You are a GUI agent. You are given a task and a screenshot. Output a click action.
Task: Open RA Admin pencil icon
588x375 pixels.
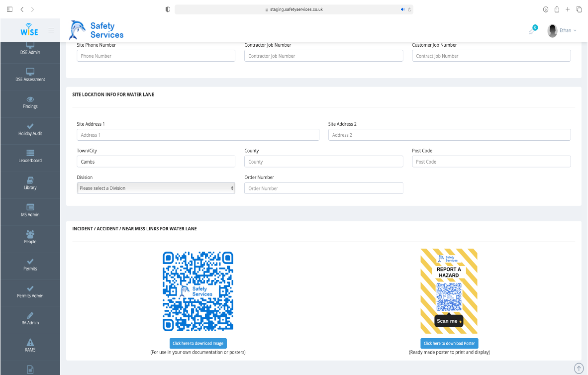pyautogui.click(x=30, y=315)
